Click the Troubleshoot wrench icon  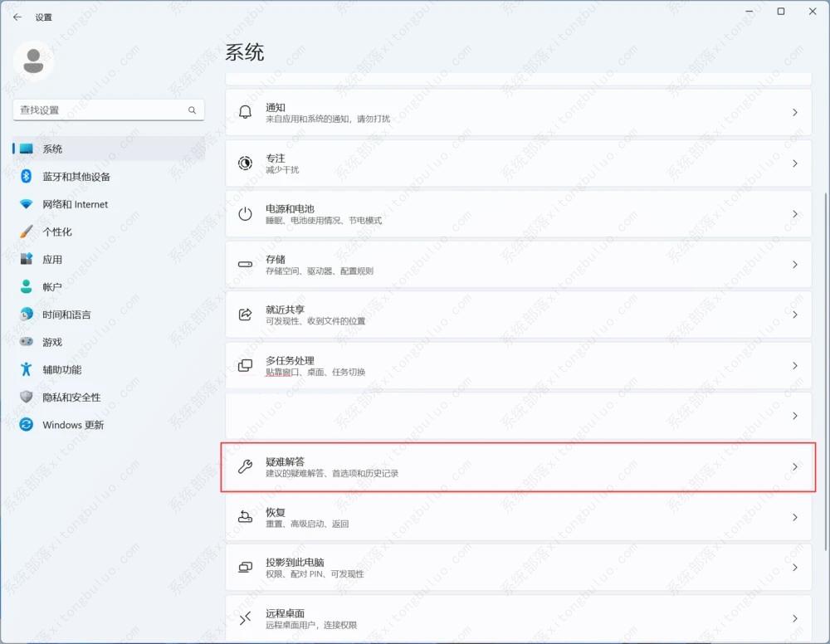pos(245,466)
